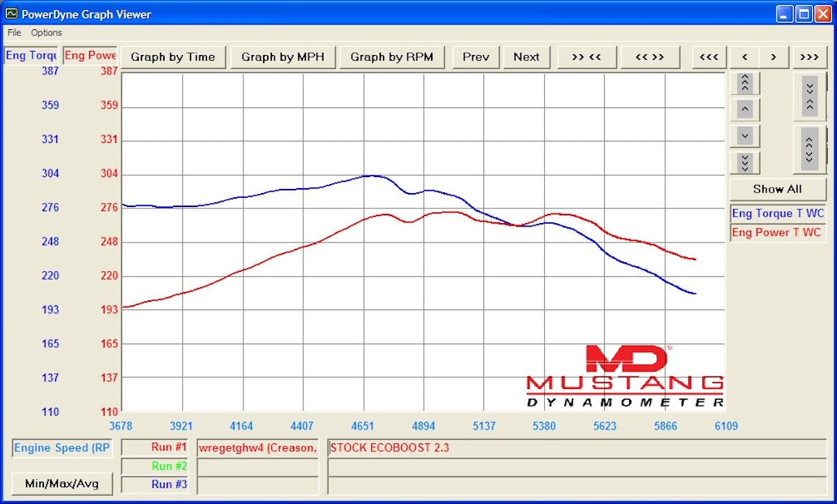Click the single up-chevron scroll button
Viewport: 837px width, 504px height.
tap(745, 110)
